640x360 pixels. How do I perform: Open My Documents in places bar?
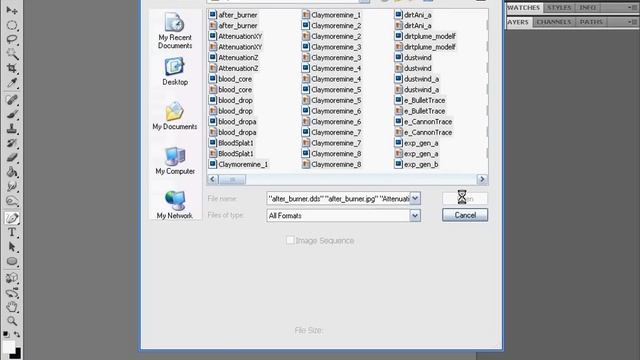tap(175, 116)
